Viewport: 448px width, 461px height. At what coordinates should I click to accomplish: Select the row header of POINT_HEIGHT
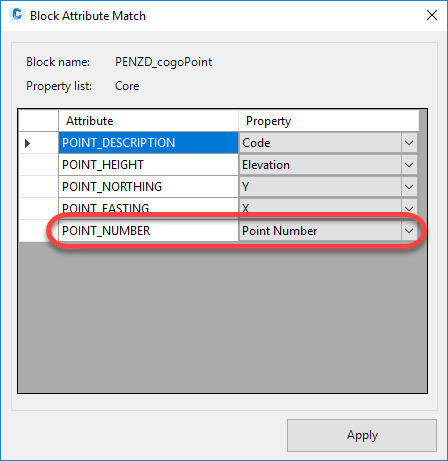point(39,165)
